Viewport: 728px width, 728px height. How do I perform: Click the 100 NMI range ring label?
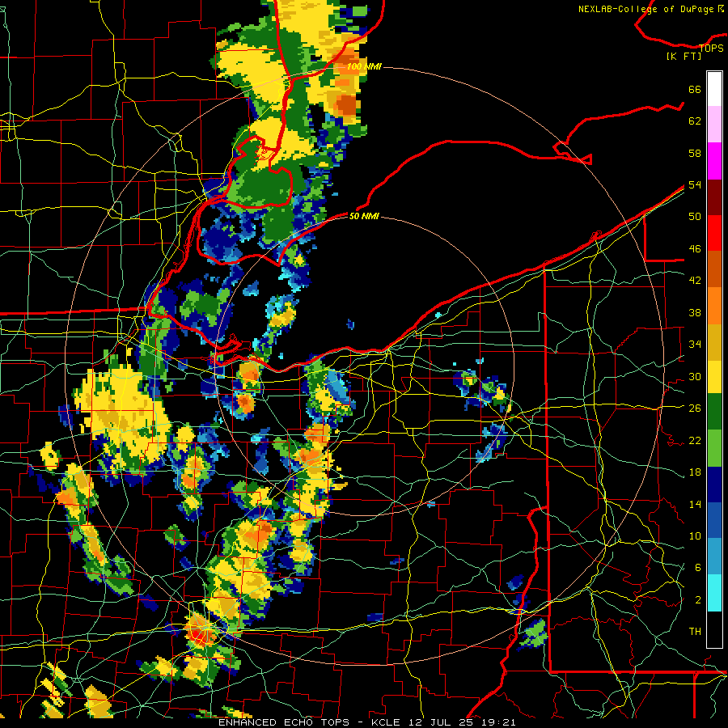(364, 66)
